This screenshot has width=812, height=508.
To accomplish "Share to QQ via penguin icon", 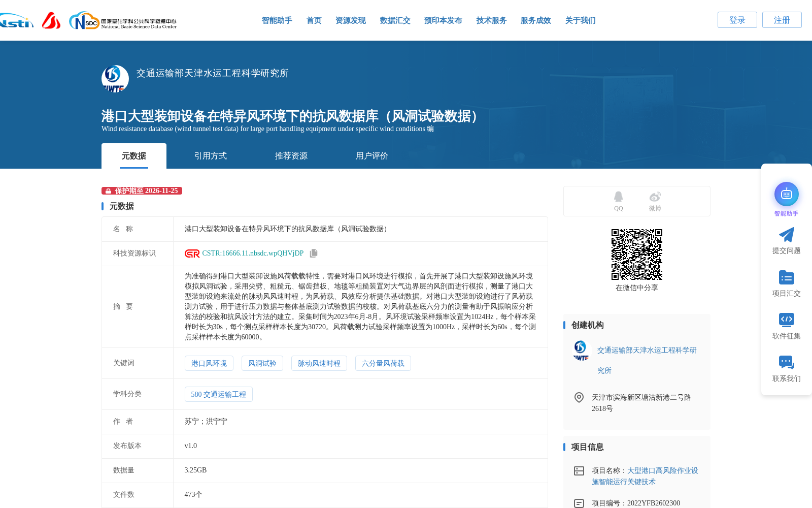I will coord(618,197).
